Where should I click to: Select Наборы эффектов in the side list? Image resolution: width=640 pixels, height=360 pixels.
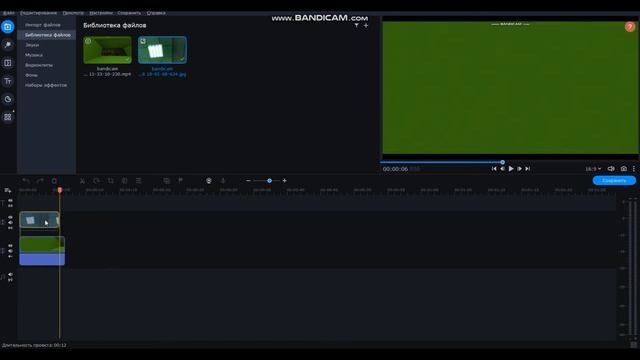tap(47, 85)
